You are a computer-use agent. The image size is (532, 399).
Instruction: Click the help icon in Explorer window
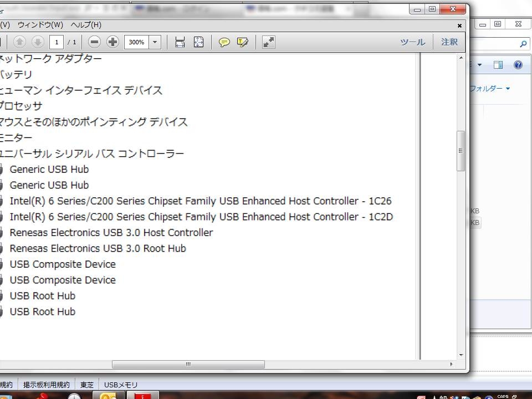coord(518,65)
